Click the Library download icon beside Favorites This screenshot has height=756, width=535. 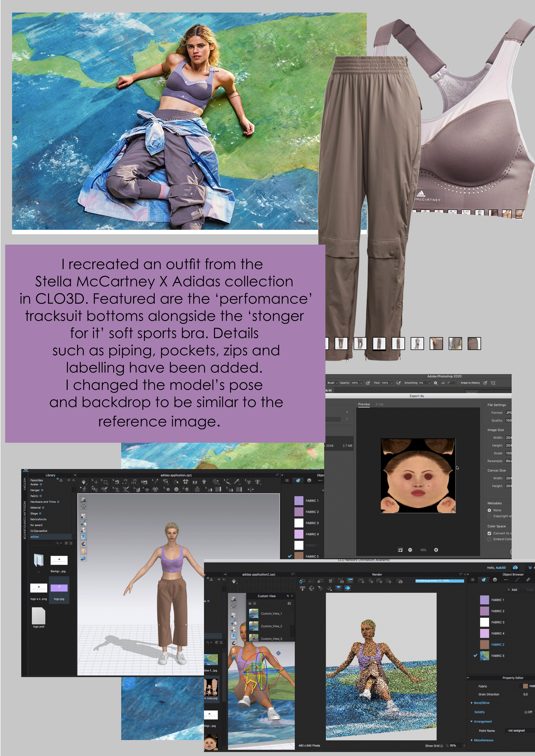[61, 480]
